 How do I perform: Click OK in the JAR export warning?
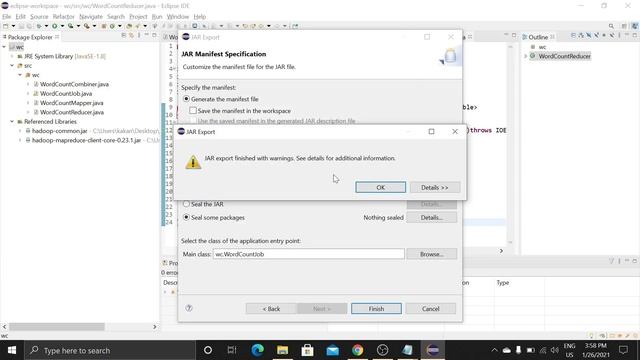(x=380, y=187)
